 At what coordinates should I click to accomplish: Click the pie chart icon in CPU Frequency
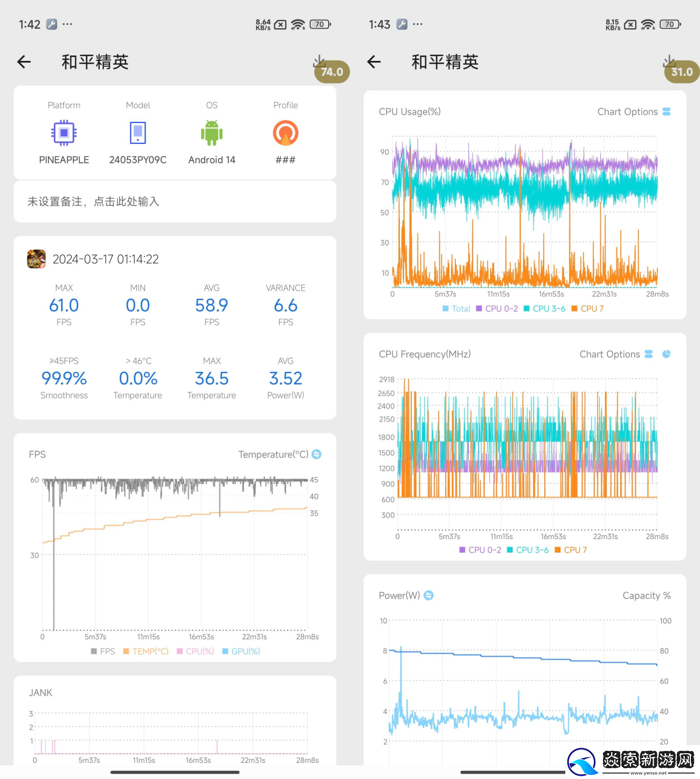(666, 354)
